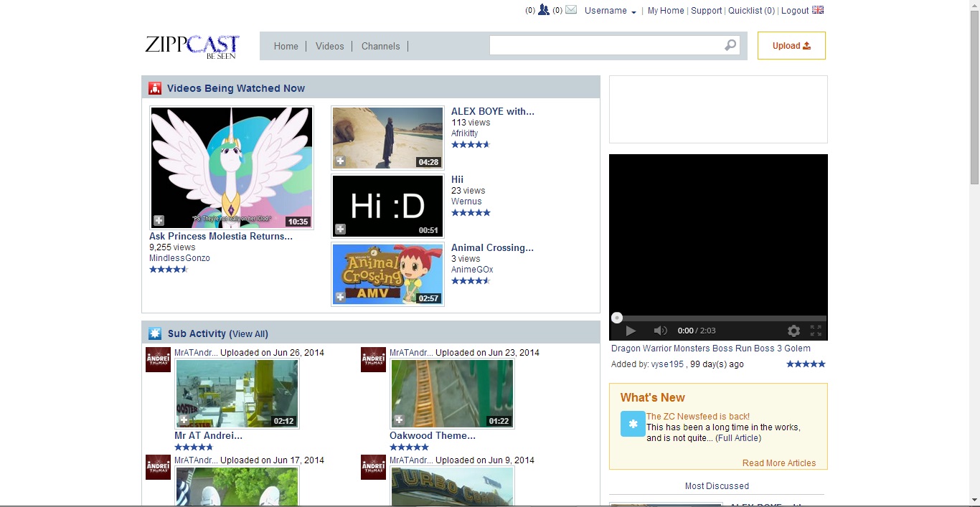980x507 pixels.
Task: Click the Logout link
Action: point(795,11)
